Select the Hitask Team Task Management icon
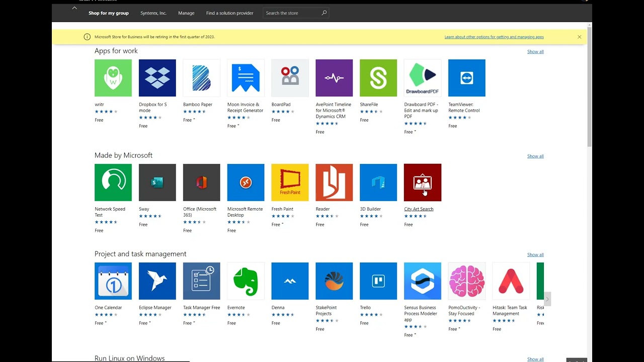Viewport: 644px width, 362px height. pyautogui.click(x=511, y=281)
